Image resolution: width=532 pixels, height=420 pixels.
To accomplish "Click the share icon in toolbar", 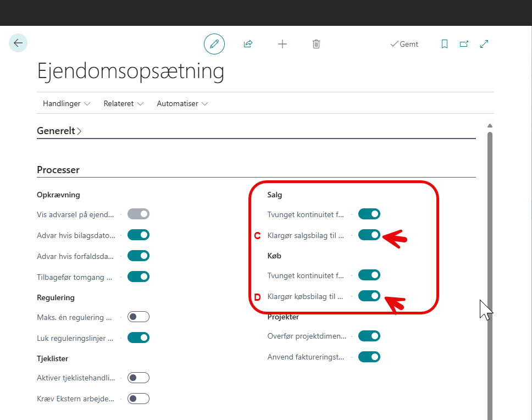I will (248, 44).
